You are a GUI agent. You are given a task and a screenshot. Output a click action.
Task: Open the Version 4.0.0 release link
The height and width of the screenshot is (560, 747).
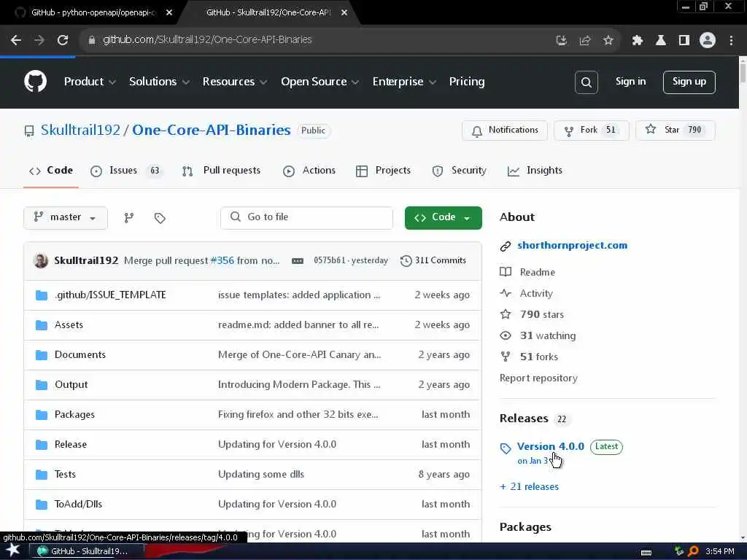pyautogui.click(x=550, y=447)
